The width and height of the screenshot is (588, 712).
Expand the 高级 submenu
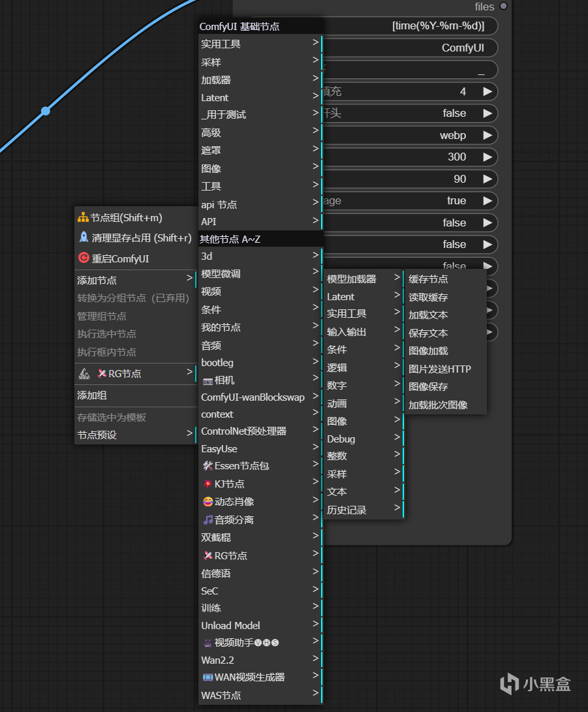260,132
